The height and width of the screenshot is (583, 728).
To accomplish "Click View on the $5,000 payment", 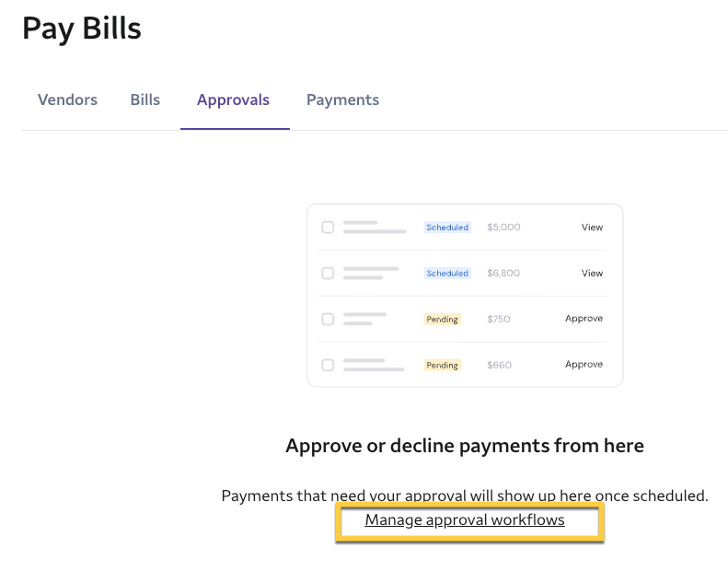I will 592,227.
